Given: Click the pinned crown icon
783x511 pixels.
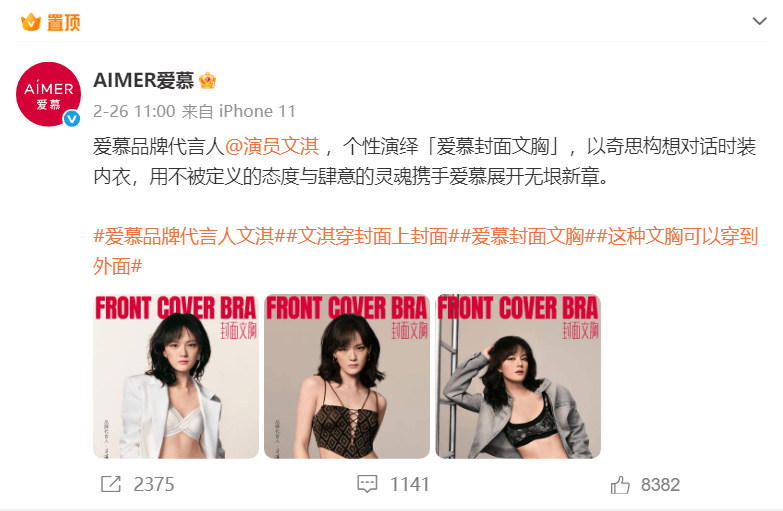Looking at the screenshot, I should [30, 22].
